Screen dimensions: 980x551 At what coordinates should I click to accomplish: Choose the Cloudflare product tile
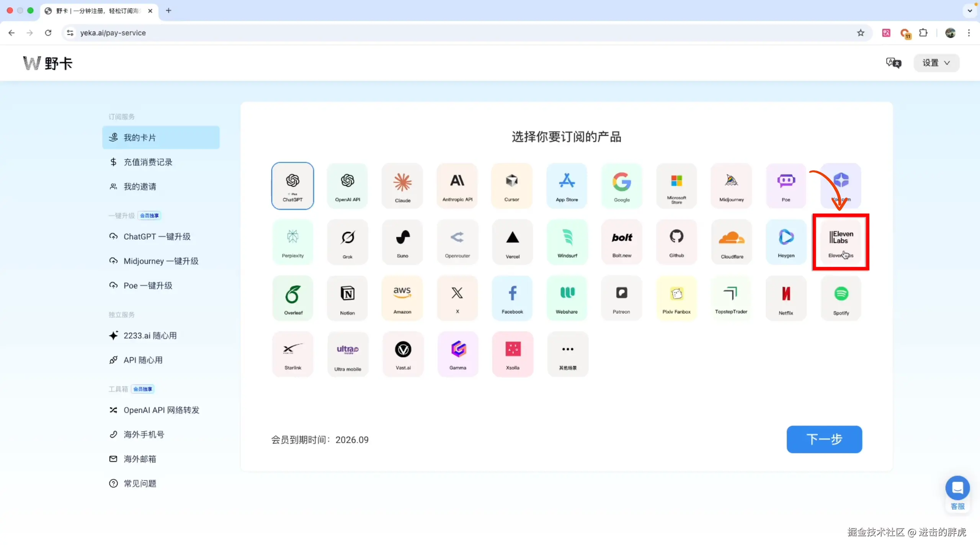[732, 242]
